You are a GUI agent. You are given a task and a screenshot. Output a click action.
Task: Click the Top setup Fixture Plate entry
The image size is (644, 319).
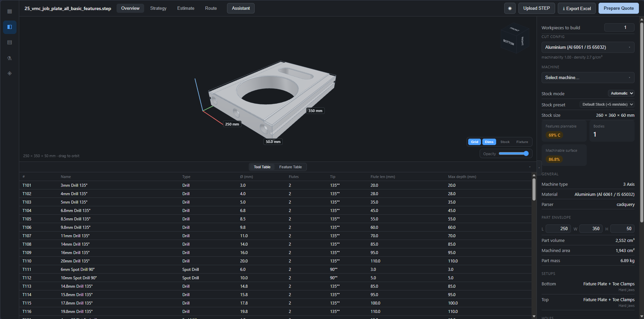point(609,300)
